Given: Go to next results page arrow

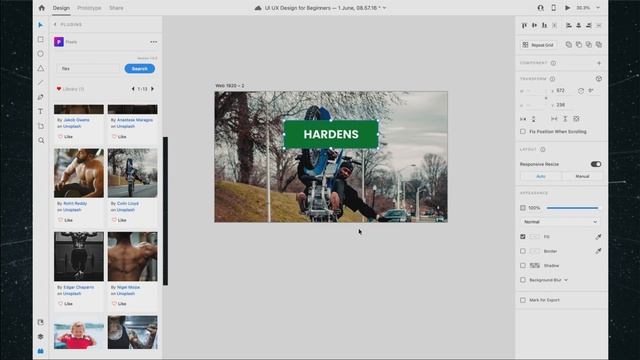Looking at the screenshot, I should coord(153,89).
